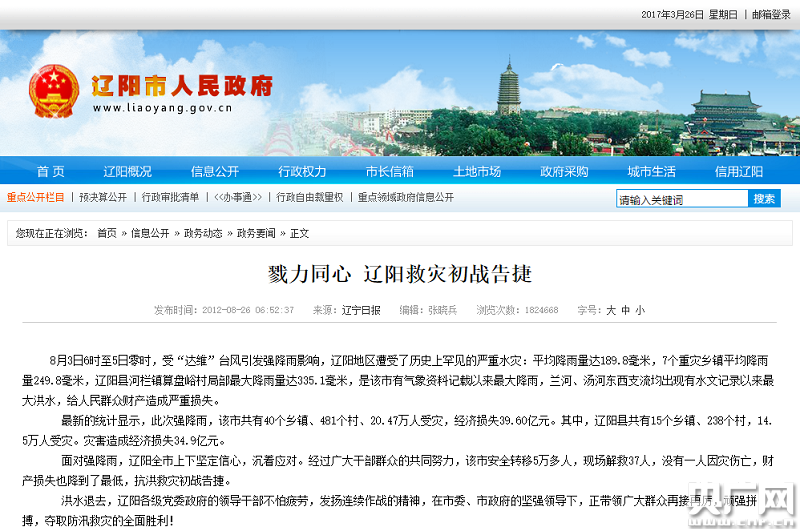Viewport: 800px width, 529px height.
Task: Click the 预决算公开 sub-navigation link
Action: pyautogui.click(x=103, y=198)
